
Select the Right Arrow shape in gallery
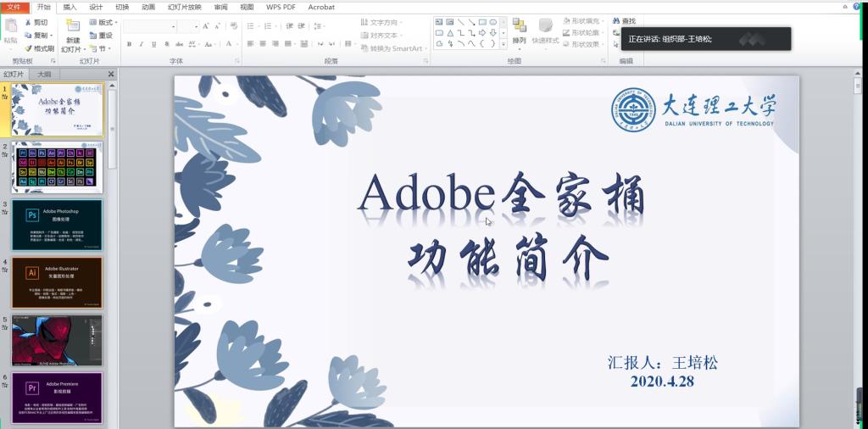[x=482, y=33]
